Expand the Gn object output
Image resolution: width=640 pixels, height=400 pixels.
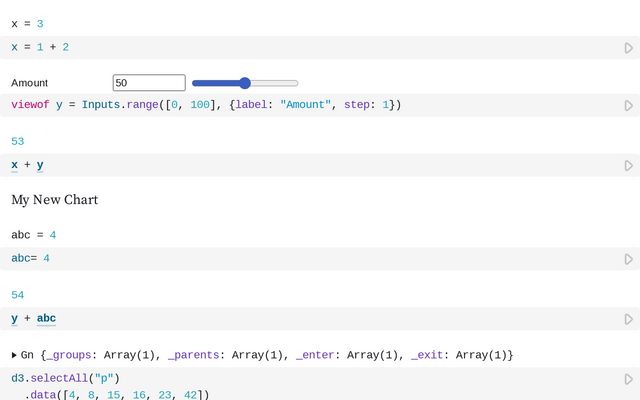click(14, 355)
